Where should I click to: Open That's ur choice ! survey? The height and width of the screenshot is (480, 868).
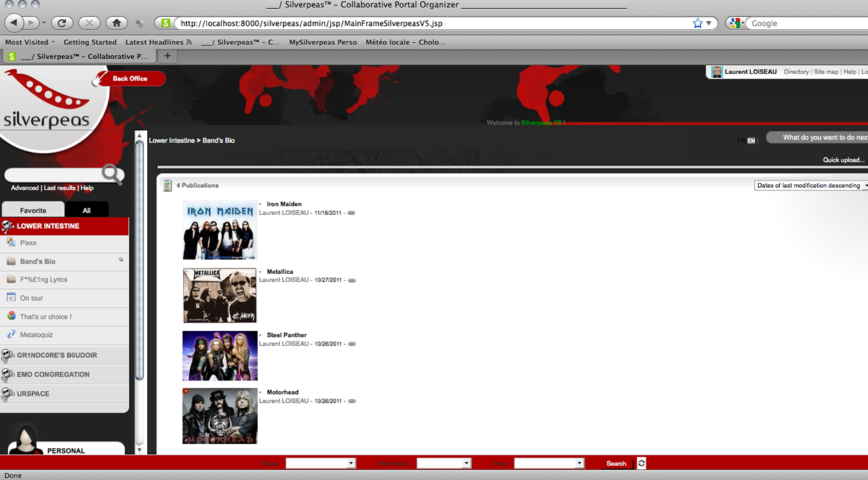point(45,317)
